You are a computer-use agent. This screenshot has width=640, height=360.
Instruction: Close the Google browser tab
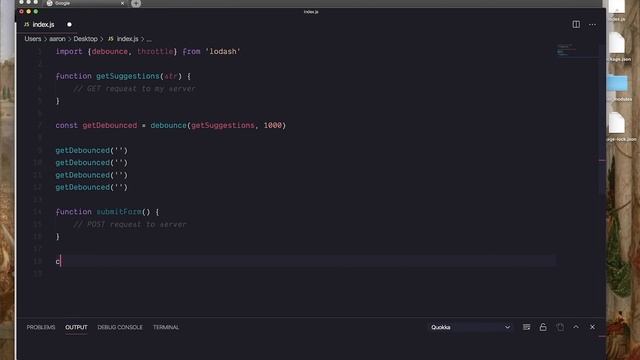point(122,3)
